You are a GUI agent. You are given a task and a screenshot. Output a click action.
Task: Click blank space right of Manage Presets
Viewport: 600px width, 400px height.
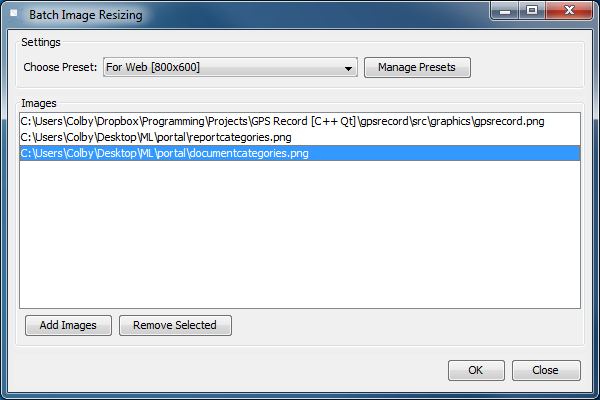point(525,68)
